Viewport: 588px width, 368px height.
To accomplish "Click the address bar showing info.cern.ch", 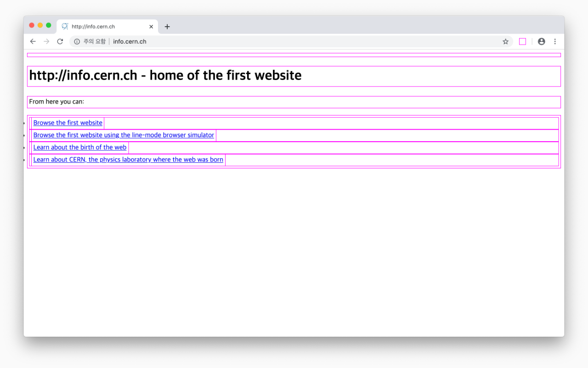I will pos(291,41).
